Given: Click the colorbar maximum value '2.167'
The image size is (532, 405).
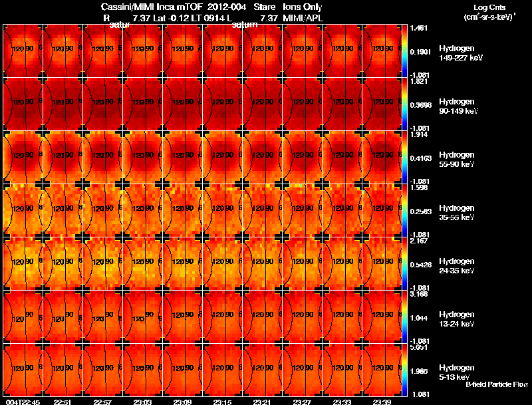Looking at the screenshot, I should [419, 241].
